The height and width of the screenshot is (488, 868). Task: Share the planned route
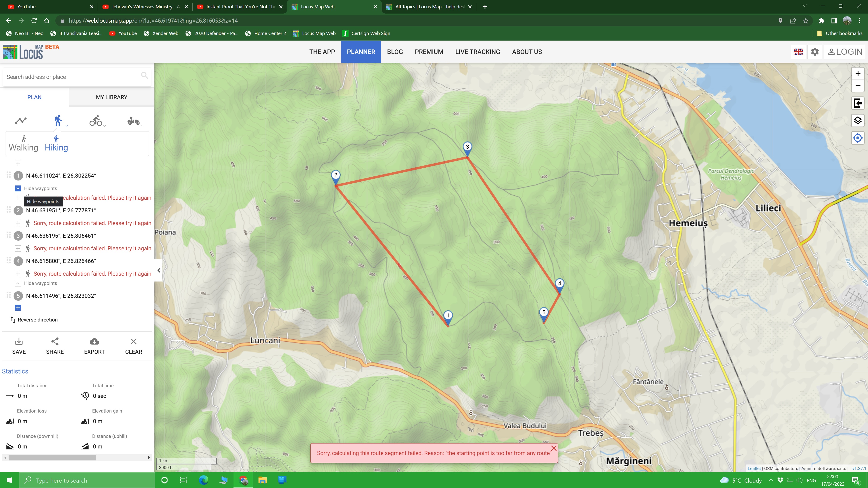pos(54,346)
